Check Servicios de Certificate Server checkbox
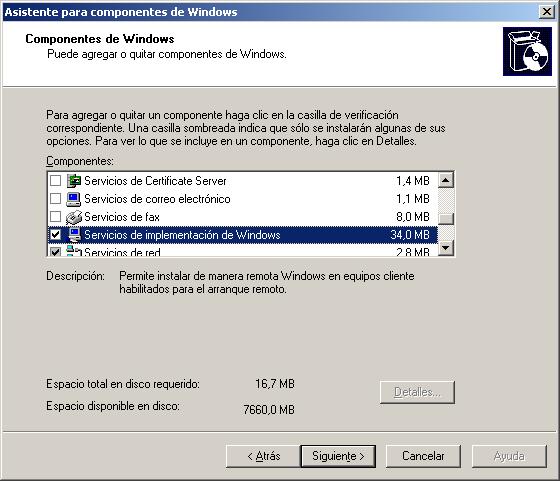 click(x=55, y=181)
